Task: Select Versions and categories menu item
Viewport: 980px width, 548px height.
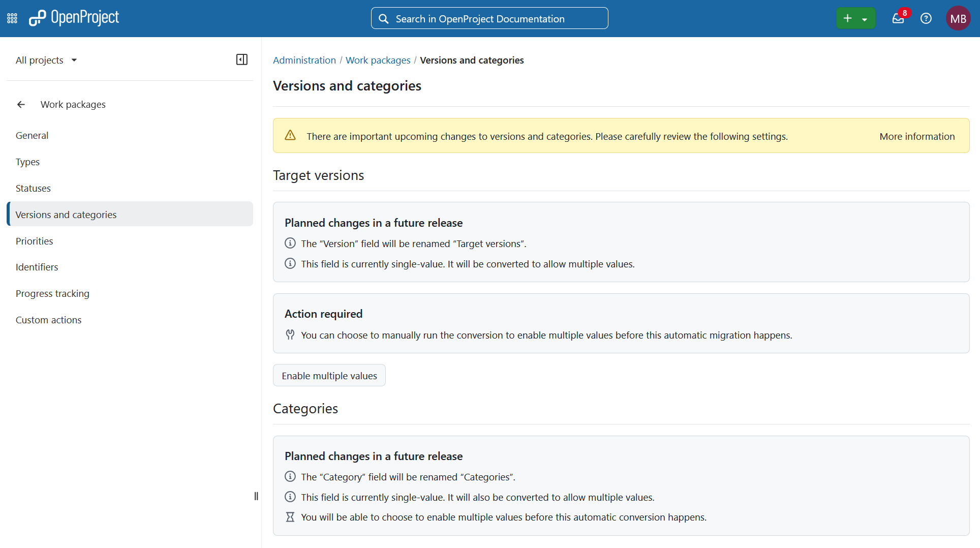Action: tap(130, 215)
